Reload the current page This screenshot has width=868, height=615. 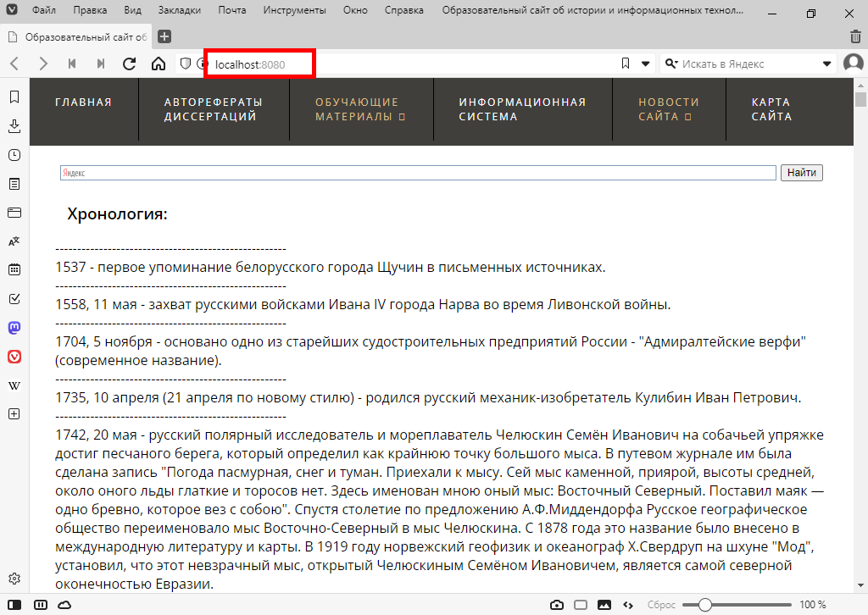coord(130,64)
